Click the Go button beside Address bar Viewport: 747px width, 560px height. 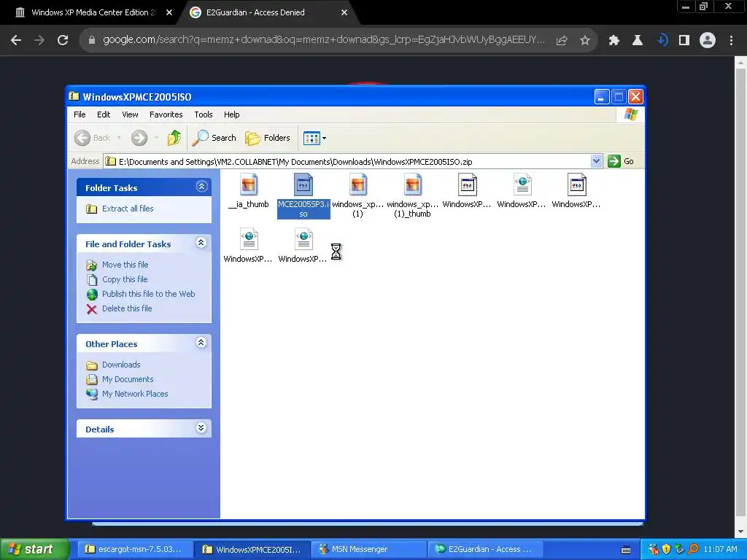pos(620,161)
